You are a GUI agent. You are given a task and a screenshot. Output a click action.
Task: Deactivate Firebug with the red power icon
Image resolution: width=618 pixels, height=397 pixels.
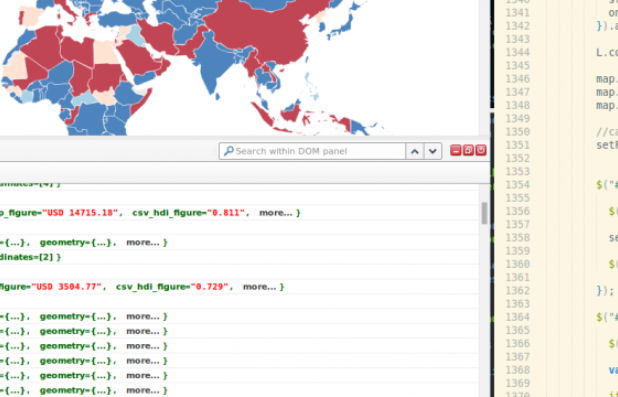tap(481, 150)
